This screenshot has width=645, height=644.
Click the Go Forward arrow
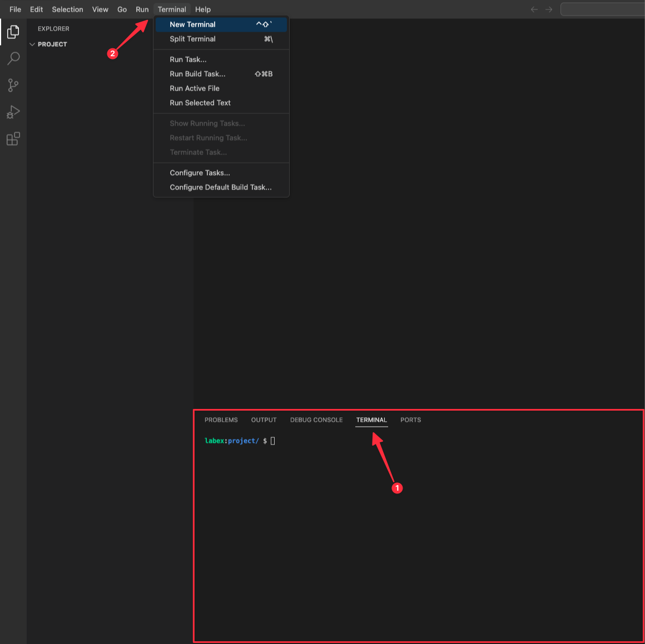(549, 9)
